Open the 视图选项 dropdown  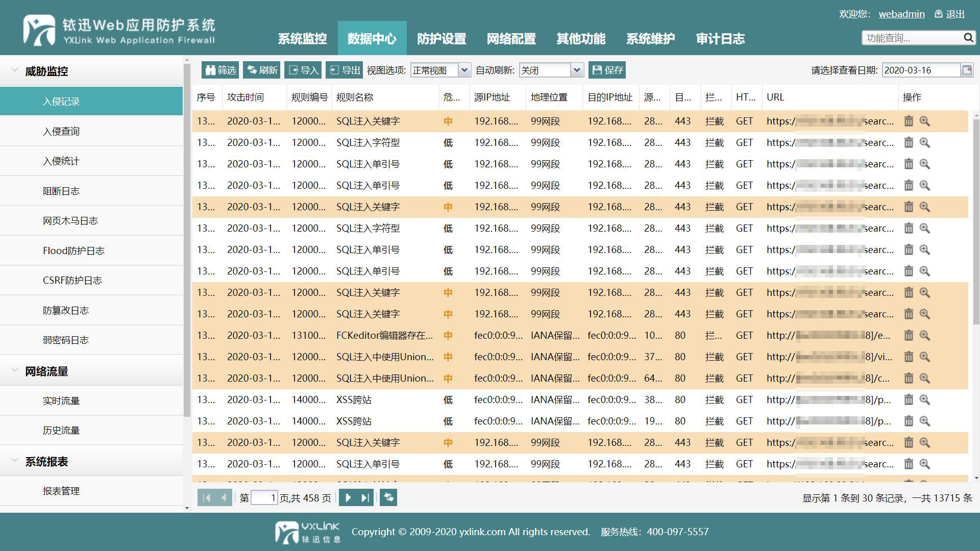point(464,70)
